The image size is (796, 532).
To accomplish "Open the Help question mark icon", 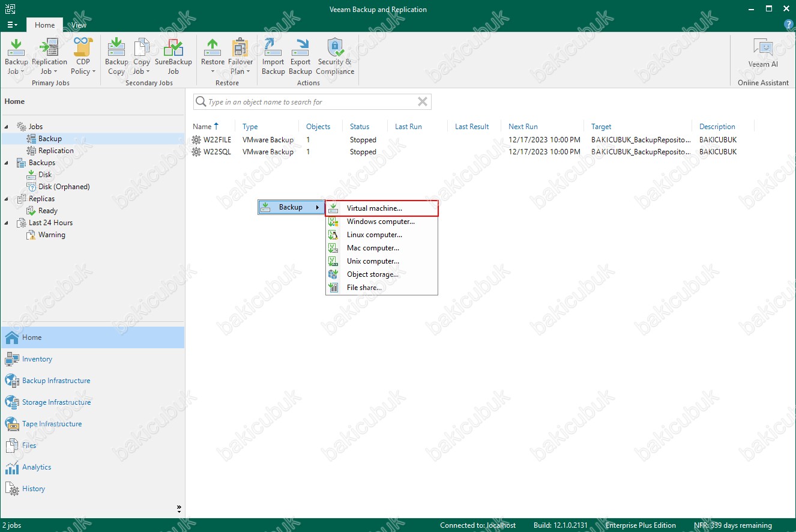I will pyautogui.click(x=789, y=25).
